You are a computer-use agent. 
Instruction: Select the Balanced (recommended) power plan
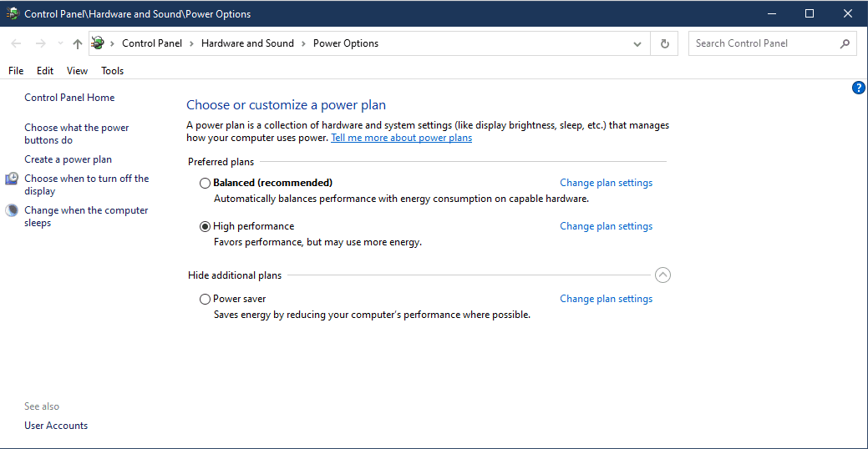pyautogui.click(x=206, y=183)
